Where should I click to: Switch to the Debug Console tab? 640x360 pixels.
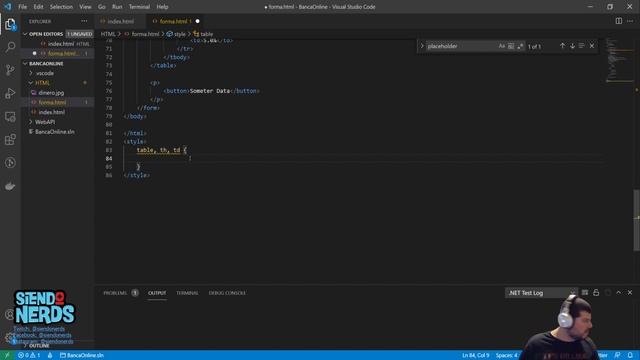227,293
